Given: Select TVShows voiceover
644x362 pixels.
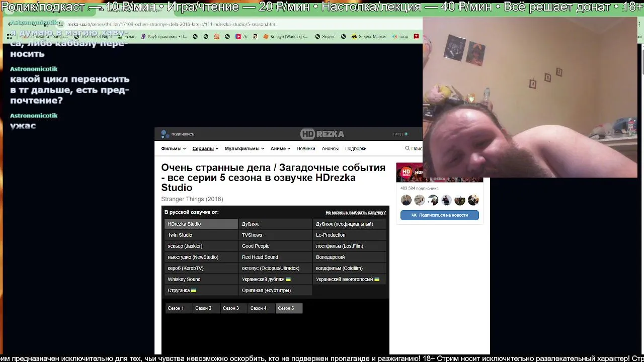Looking at the screenshot, I should click(x=275, y=235).
